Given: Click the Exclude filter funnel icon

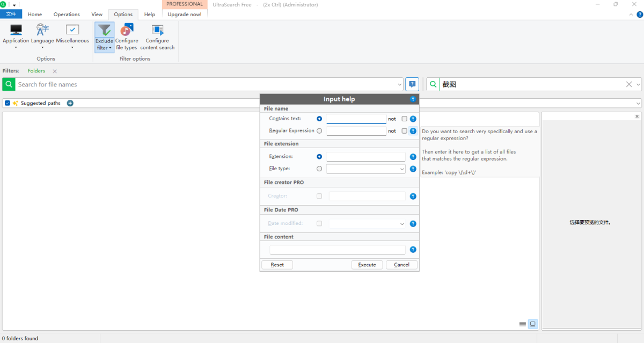Looking at the screenshot, I should (104, 30).
